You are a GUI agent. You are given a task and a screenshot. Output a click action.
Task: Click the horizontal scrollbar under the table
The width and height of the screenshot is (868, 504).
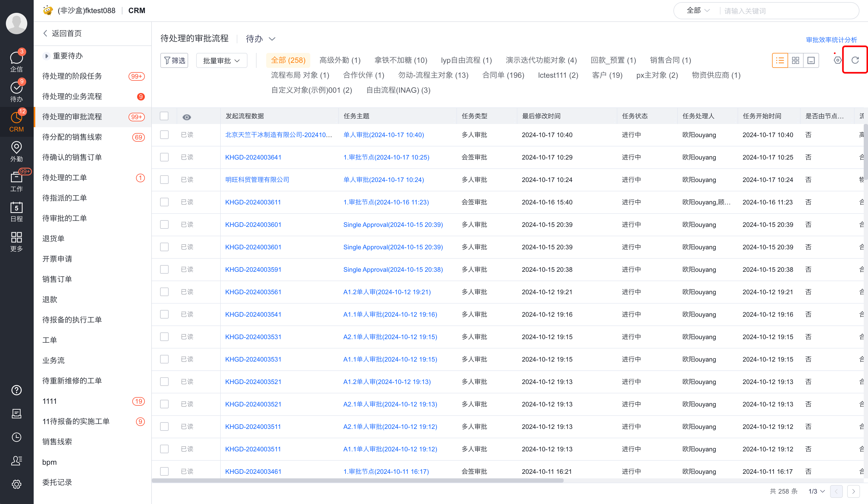point(358,480)
